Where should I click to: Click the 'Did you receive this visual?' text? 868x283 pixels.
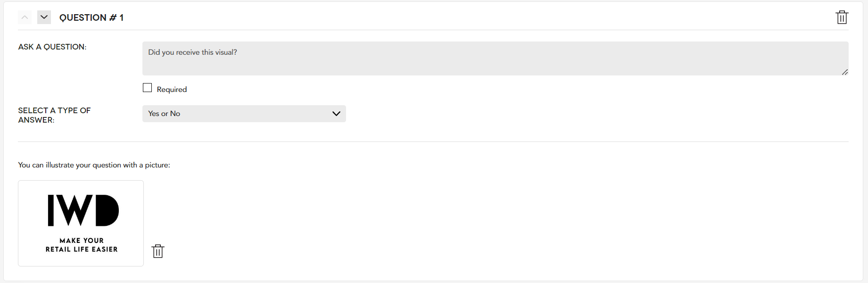click(192, 52)
